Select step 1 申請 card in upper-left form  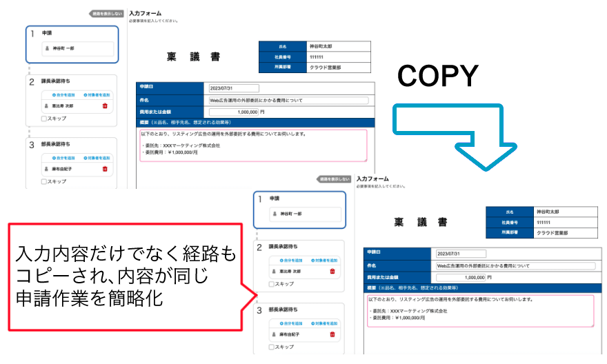click(72, 45)
